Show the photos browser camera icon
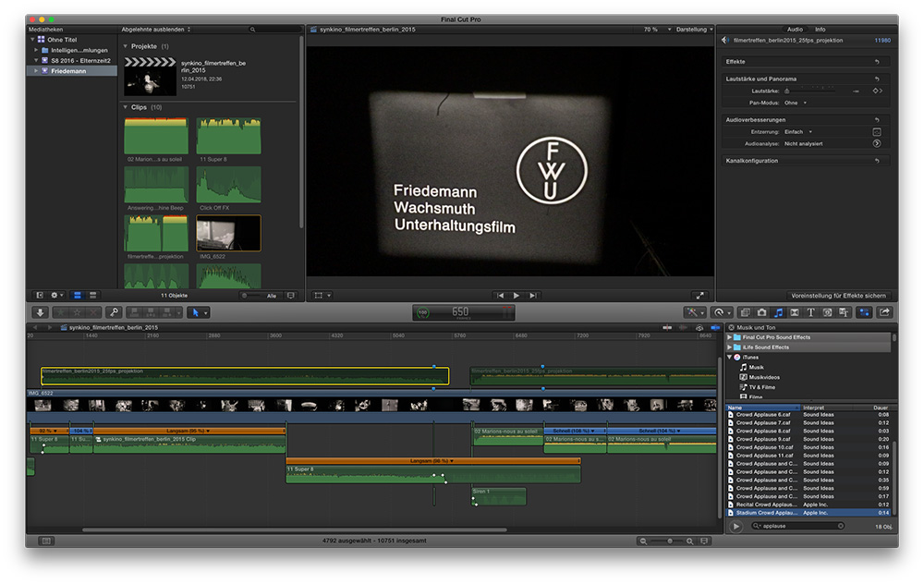The width and height of the screenshot is (924, 584). pyautogui.click(x=761, y=312)
